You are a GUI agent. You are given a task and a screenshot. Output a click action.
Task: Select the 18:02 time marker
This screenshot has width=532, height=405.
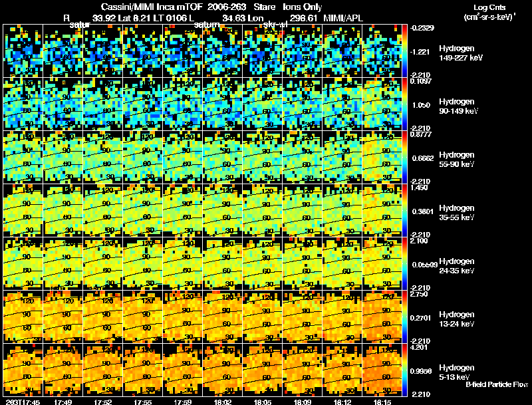pos(223,402)
